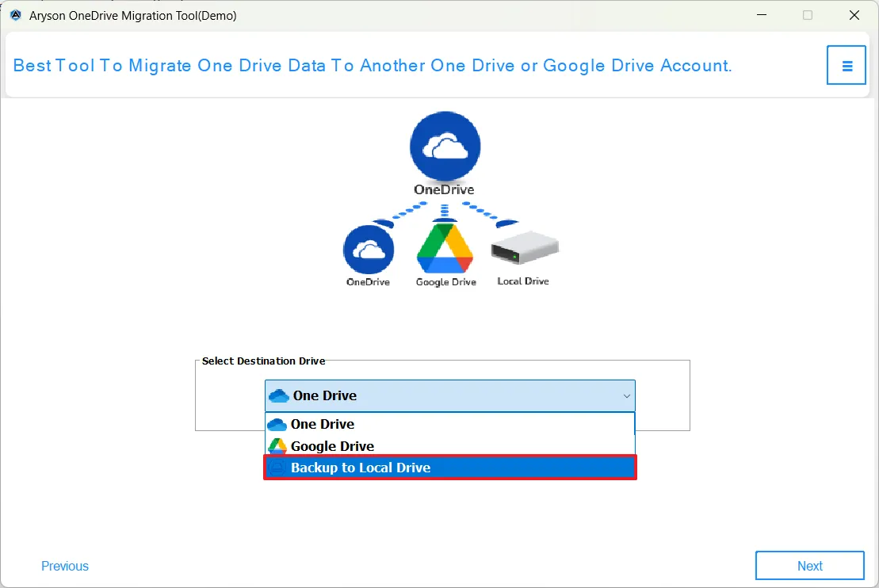
Task: Click the Local Drive label under the diagram
Action: click(x=523, y=281)
